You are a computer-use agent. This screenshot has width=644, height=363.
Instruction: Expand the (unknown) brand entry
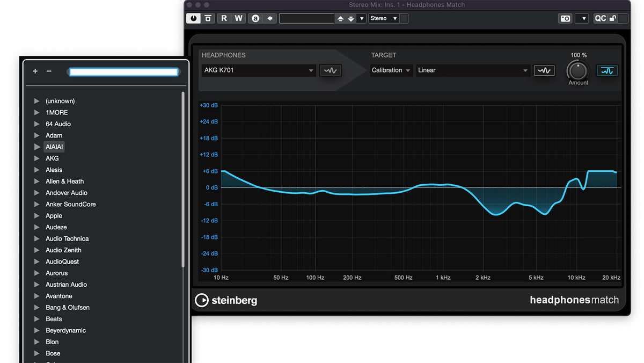[37, 101]
